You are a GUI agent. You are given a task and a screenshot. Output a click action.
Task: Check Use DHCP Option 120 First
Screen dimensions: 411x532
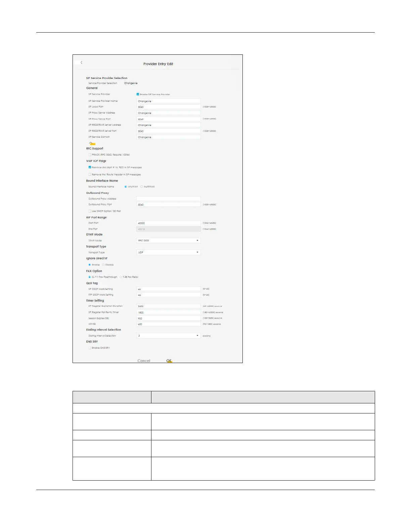point(90,211)
